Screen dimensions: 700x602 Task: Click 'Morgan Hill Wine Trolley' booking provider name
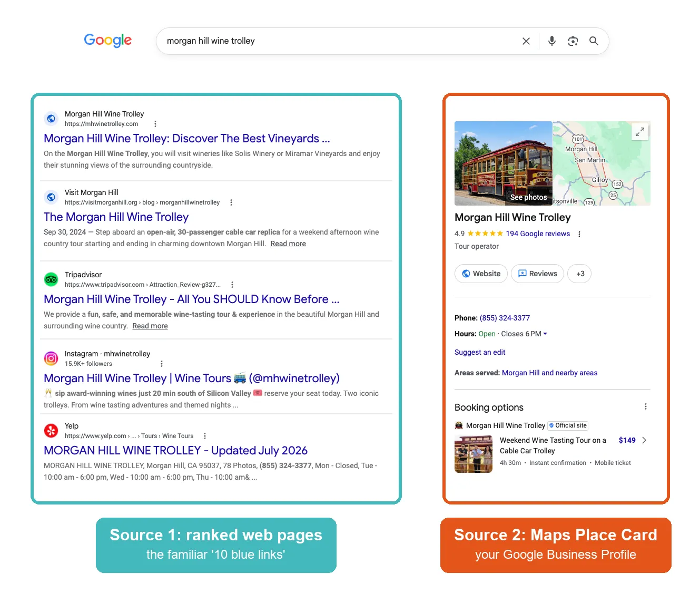tap(506, 425)
